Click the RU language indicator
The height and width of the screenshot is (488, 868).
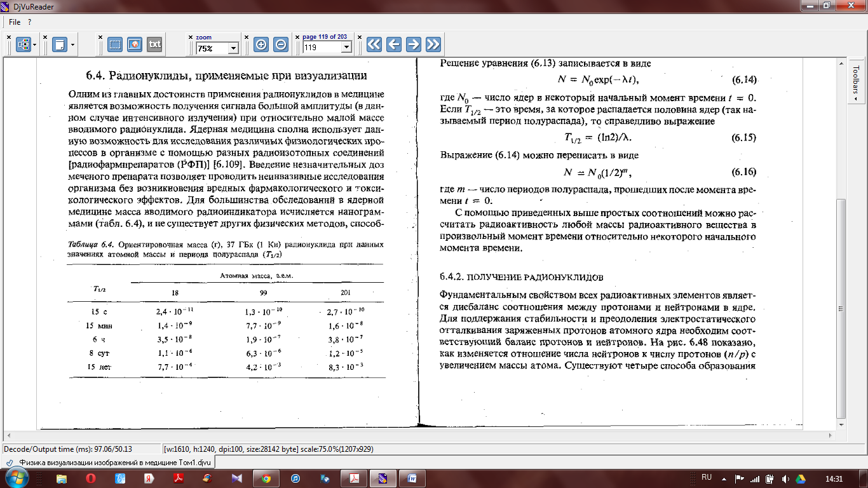click(x=706, y=477)
